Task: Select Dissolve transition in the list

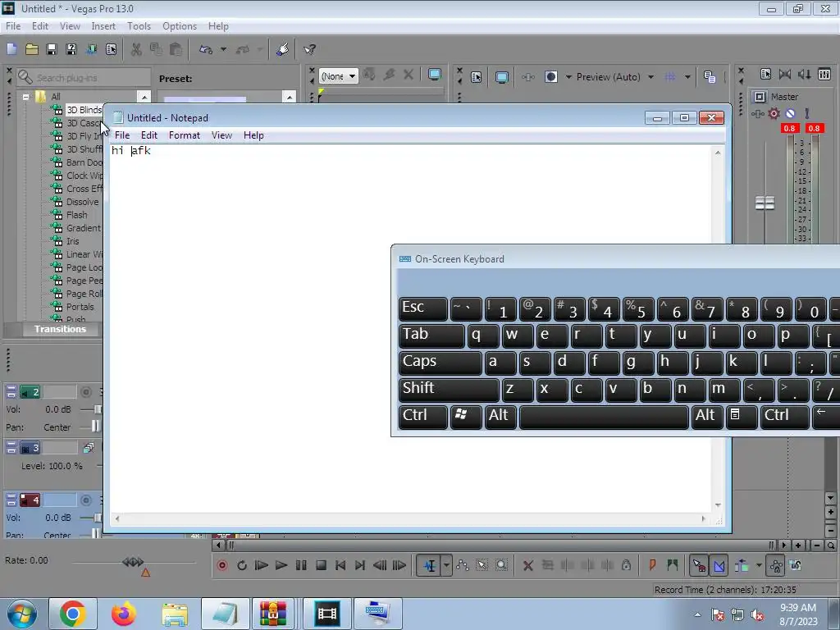Action: 82,202
